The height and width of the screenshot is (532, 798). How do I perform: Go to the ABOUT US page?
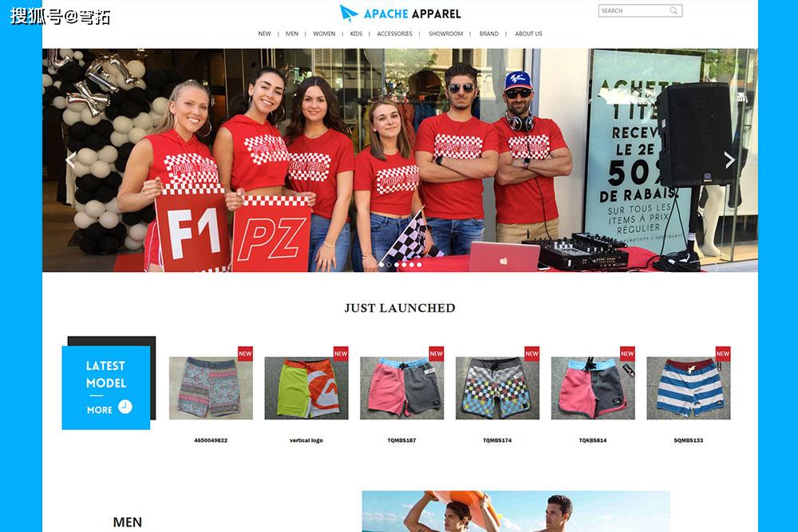tap(528, 33)
